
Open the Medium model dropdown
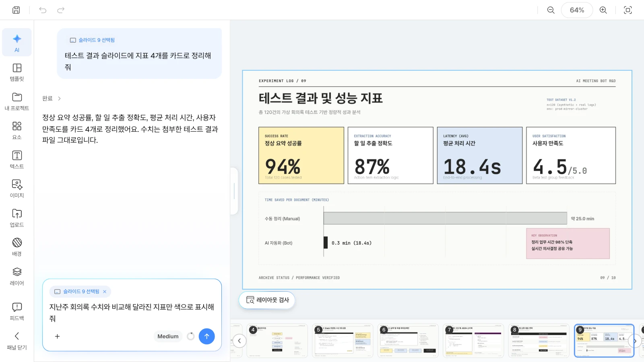coord(168,336)
